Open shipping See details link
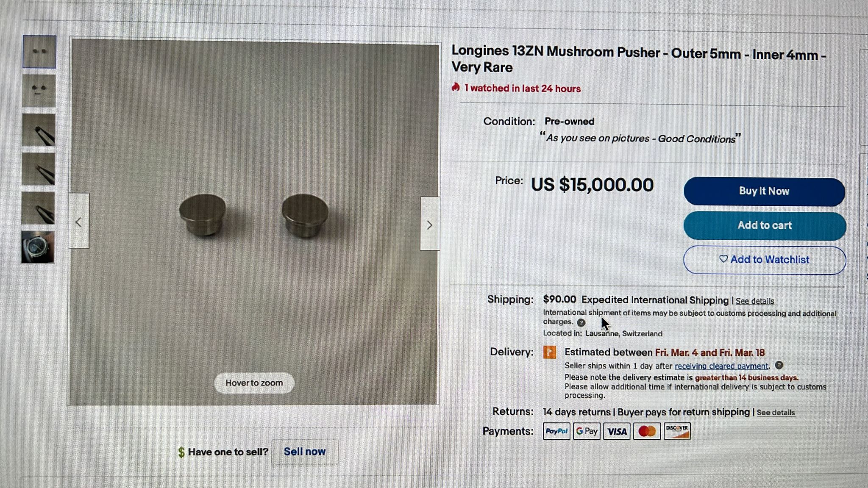Viewport: 868px width, 488px height. 755,301
